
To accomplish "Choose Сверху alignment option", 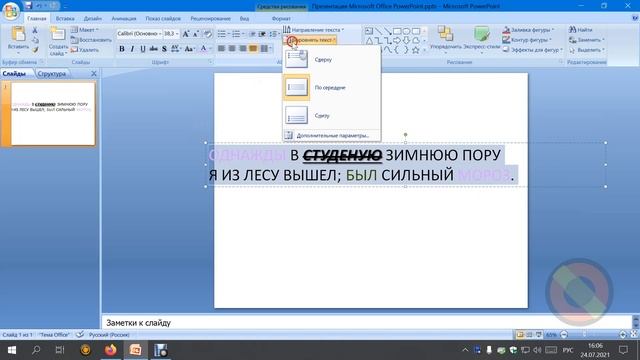I will pos(332,60).
